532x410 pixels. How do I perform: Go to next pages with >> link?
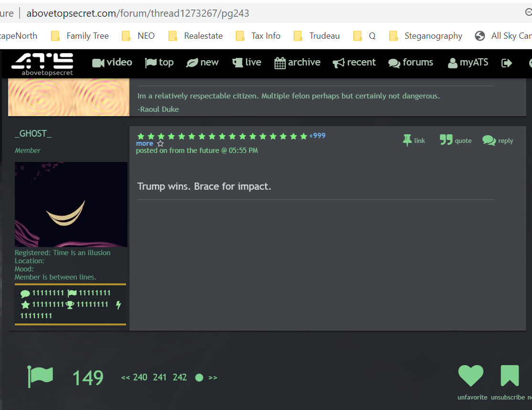[213, 378]
